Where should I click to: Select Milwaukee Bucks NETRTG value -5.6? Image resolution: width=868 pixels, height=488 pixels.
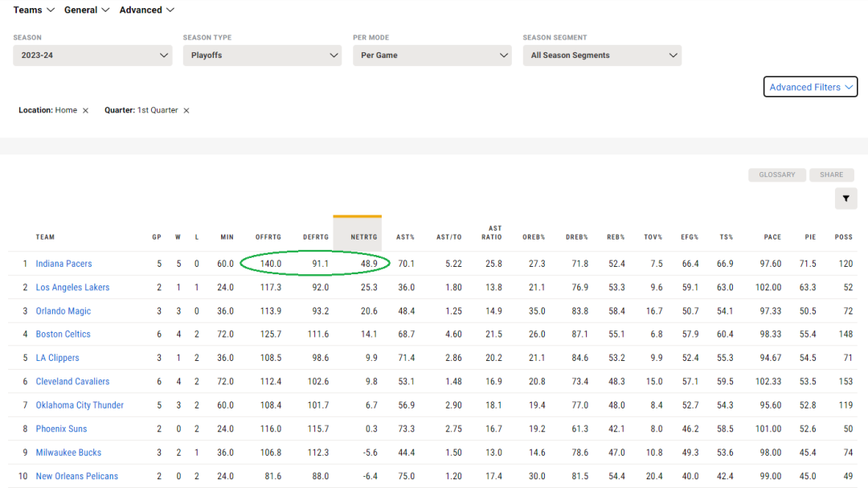pos(371,453)
